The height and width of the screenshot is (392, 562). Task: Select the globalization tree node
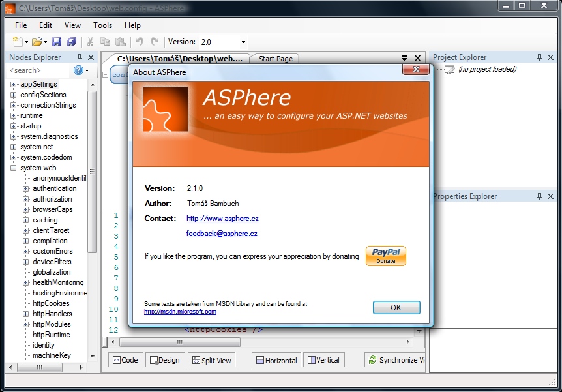(x=52, y=272)
